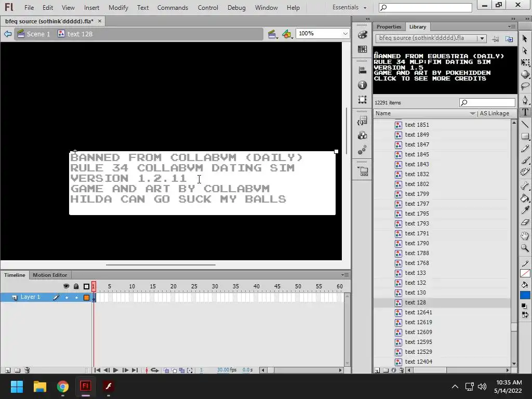Open the Components panel icon
Image resolution: width=532 pixels, height=399 pixels.
point(362,136)
